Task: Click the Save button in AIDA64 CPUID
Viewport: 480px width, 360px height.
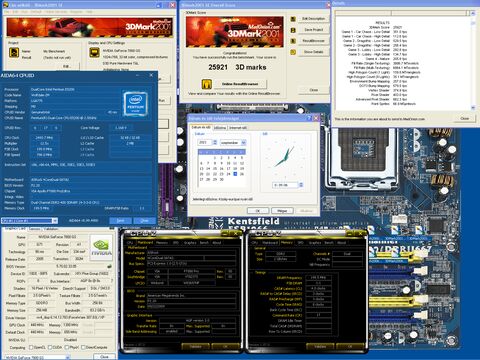Action: click(120, 221)
